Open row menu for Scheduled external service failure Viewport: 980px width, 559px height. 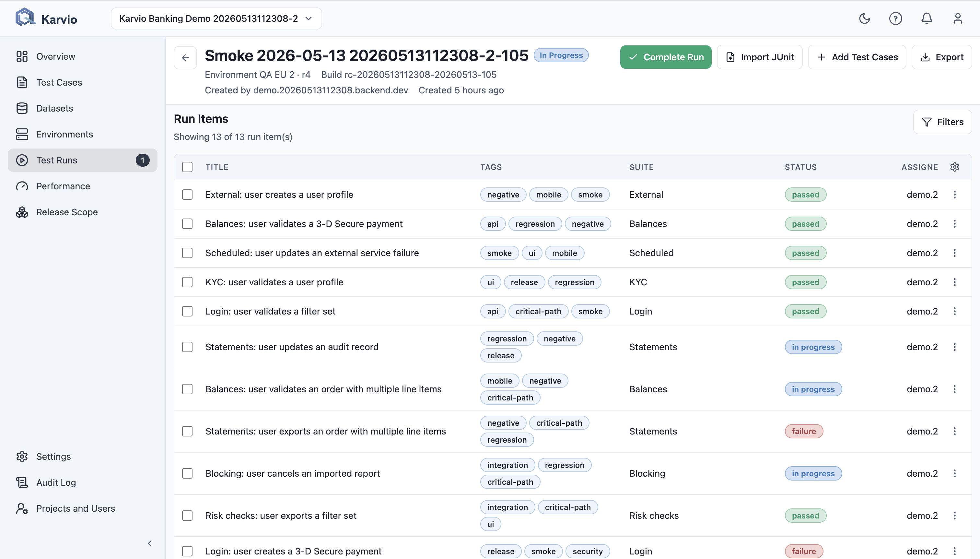click(x=955, y=253)
